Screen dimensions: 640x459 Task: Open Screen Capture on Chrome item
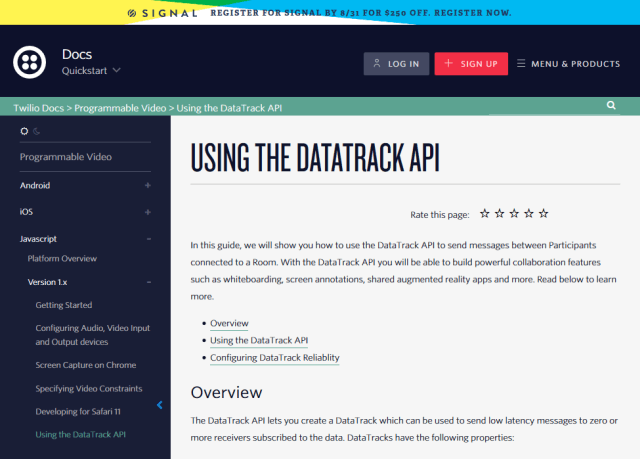pyautogui.click(x=86, y=365)
